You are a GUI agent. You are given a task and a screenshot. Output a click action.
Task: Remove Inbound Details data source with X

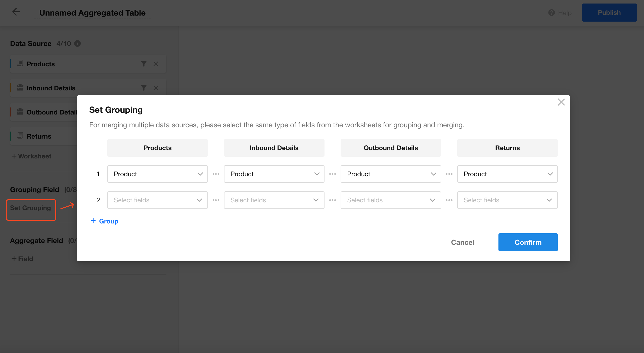click(156, 88)
